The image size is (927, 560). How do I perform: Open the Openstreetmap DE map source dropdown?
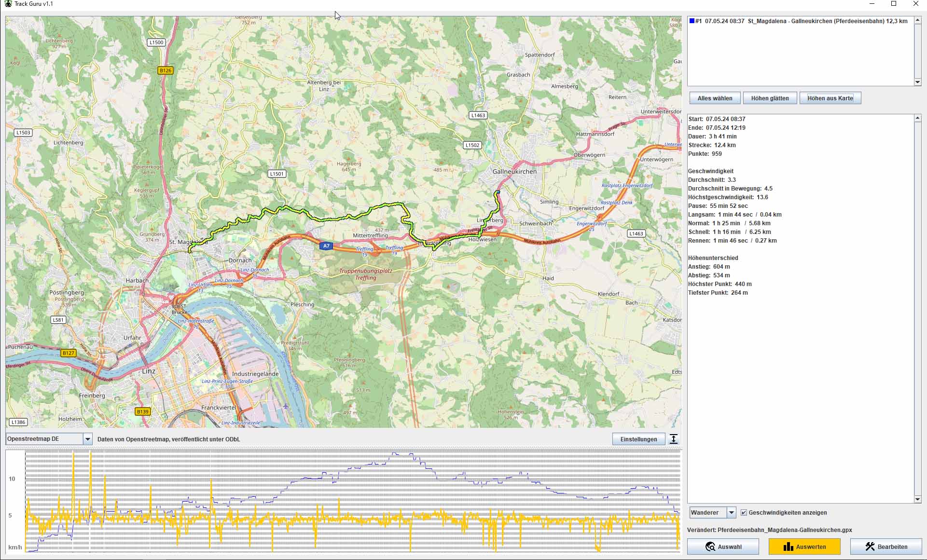click(87, 439)
